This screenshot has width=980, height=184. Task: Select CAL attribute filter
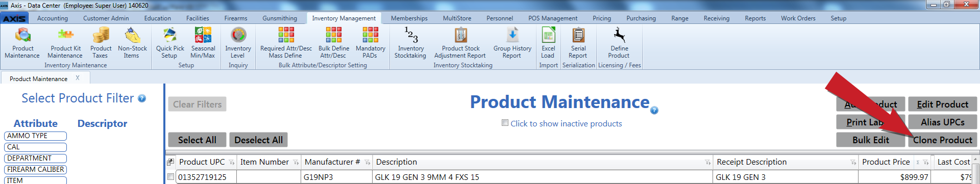click(36, 147)
